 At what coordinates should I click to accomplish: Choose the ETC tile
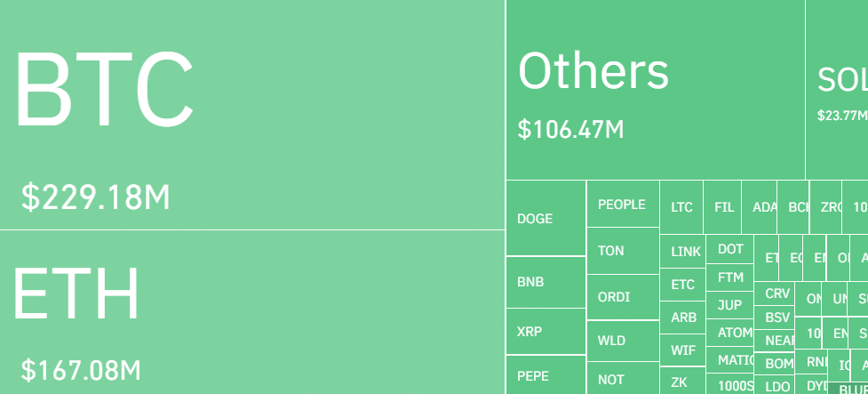click(683, 285)
